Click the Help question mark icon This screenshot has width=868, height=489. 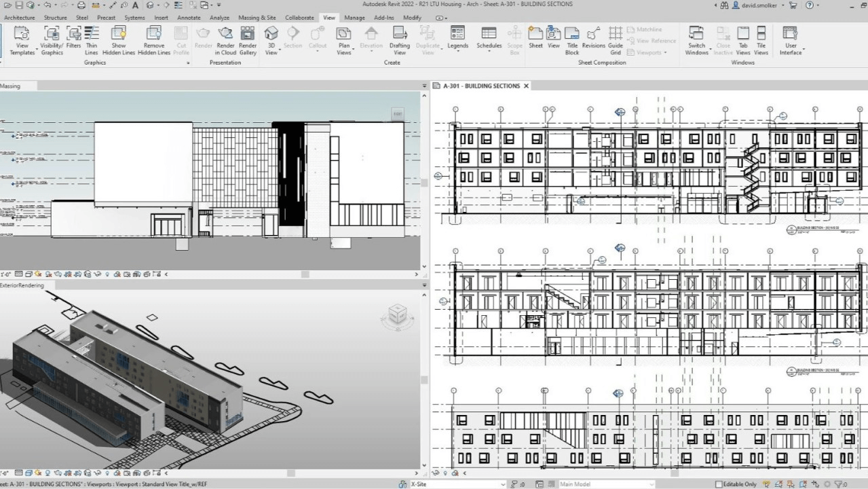(808, 5)
